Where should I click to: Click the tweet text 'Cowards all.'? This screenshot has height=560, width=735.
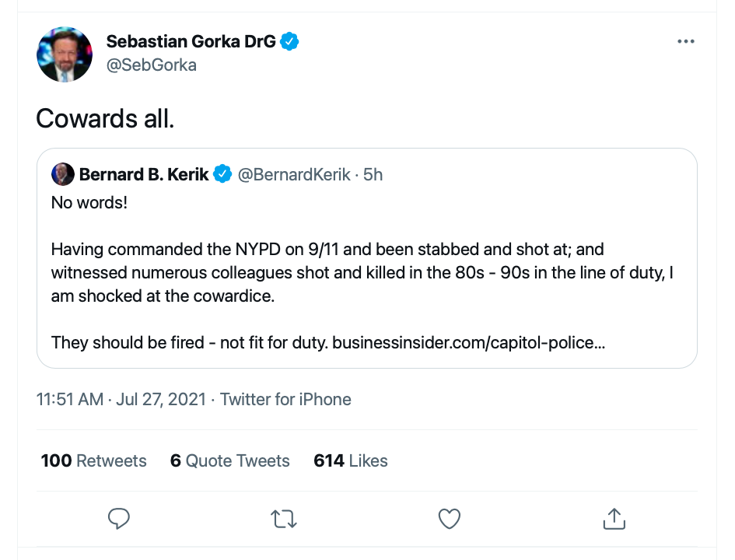coord(104,118)
